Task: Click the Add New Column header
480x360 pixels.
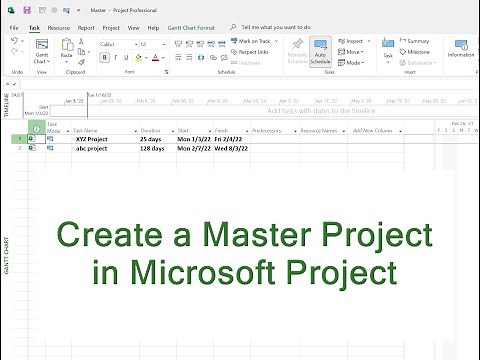Action: pyautogui.click(x=372, y=131)
